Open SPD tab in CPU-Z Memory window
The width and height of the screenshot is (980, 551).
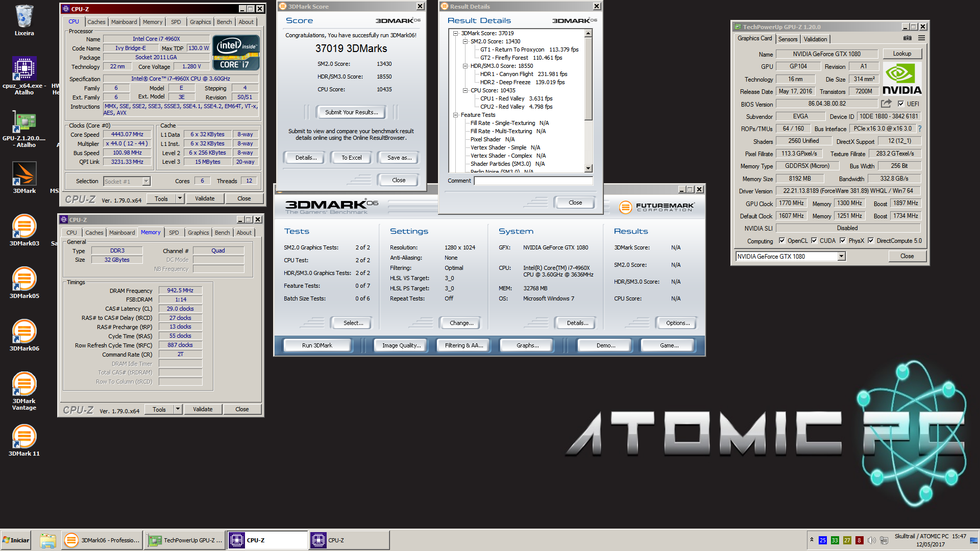click(174, 233)
